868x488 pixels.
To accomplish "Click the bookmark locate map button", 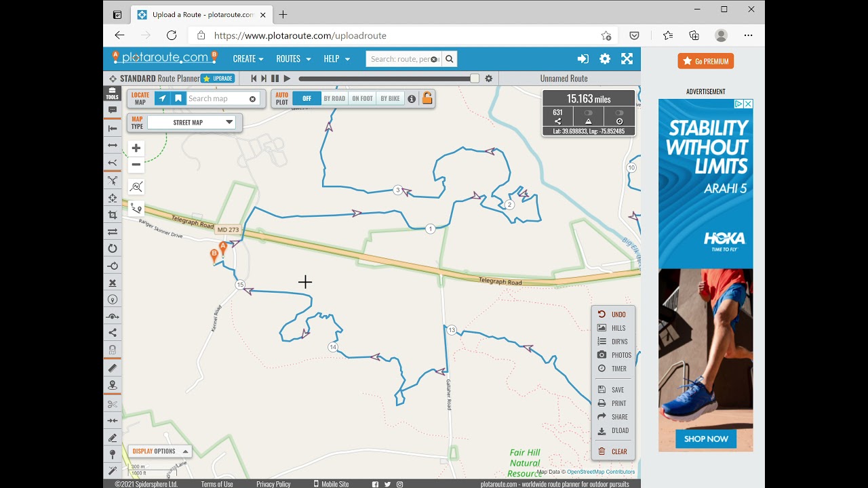I will (x=178, y=99).
